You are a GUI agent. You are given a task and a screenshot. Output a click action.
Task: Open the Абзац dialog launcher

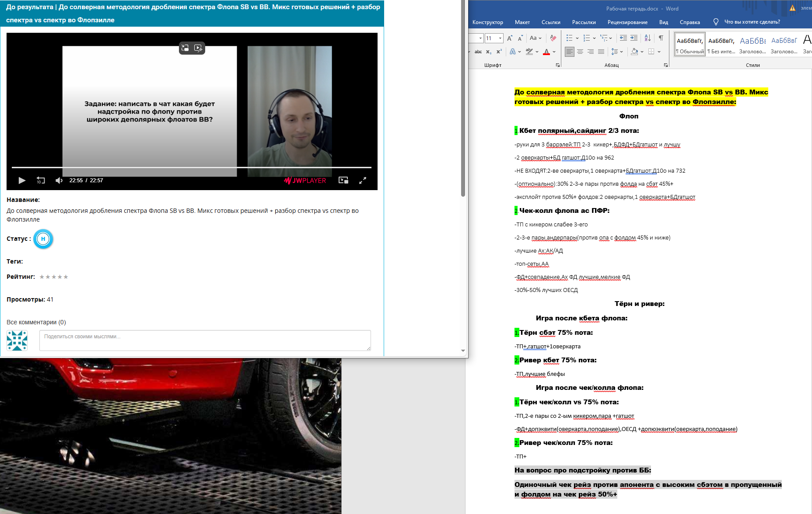point(666,65)
